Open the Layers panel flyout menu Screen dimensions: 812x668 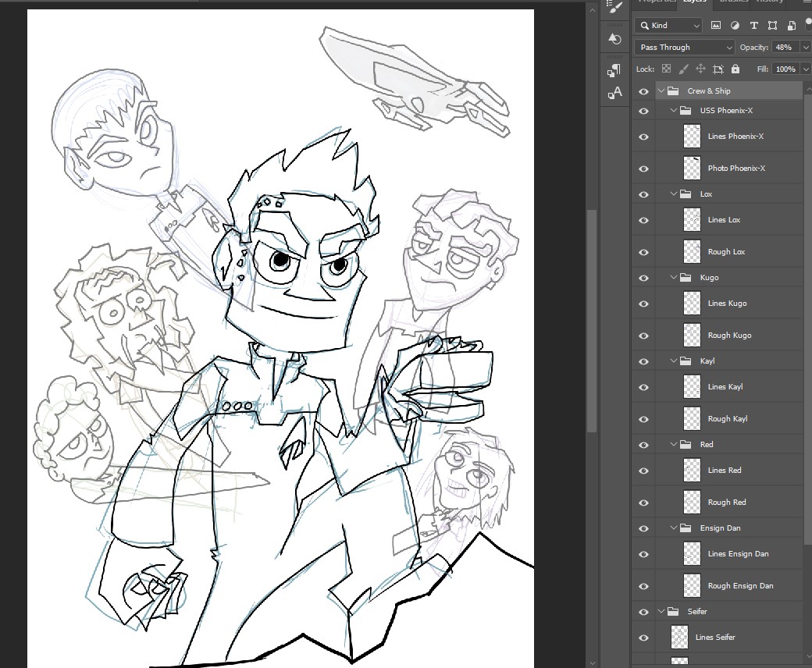(x=807, y=2)
